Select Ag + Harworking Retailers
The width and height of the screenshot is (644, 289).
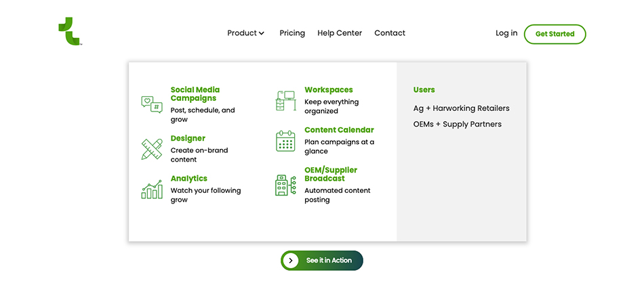click(x=461, y=108)
